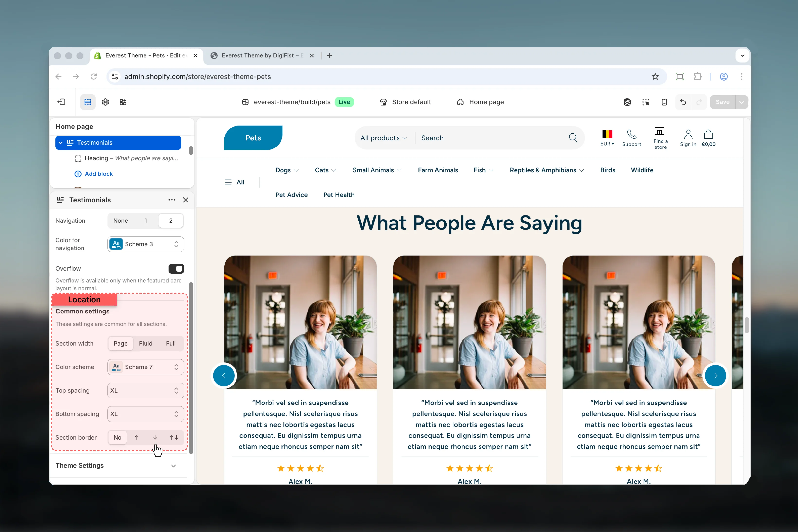
Task: Open Pet Advice link
Action: pos(291,195)
